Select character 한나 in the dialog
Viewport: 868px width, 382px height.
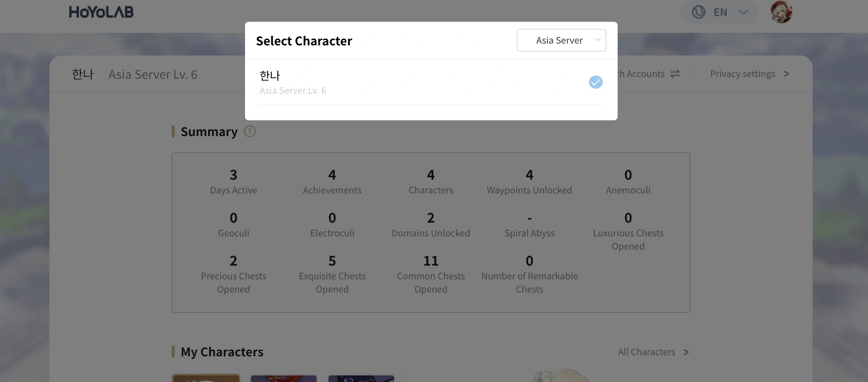(417, 81)
